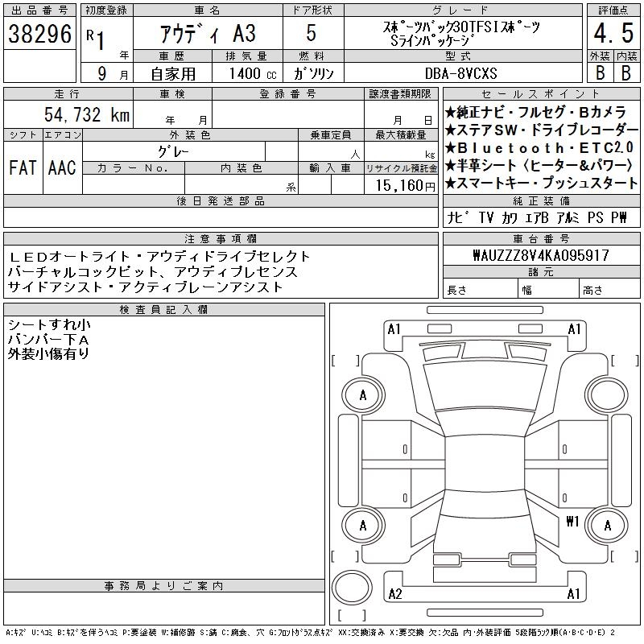
Task: Click the lot number 38296
Action: pyautogui.click(x=39, y=34)
